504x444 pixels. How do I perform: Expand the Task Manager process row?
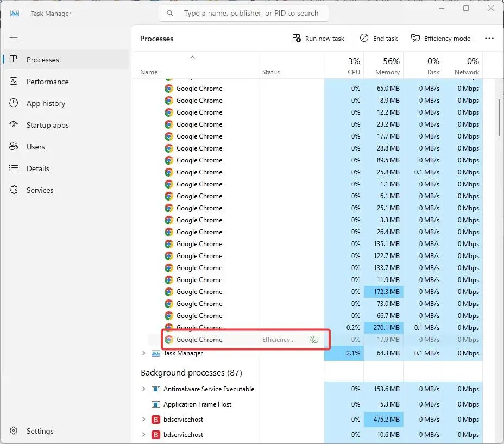click(144, 353)
